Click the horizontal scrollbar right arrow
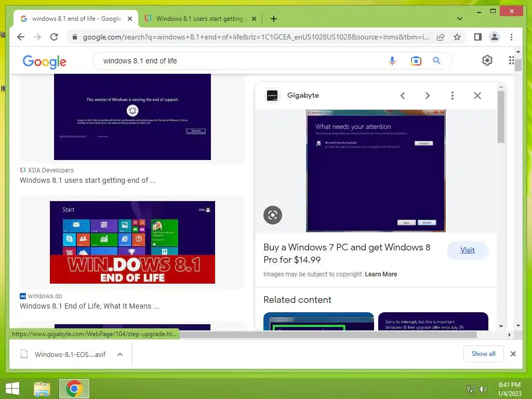The width and height of the screenshot is (532, 399). 509,335
